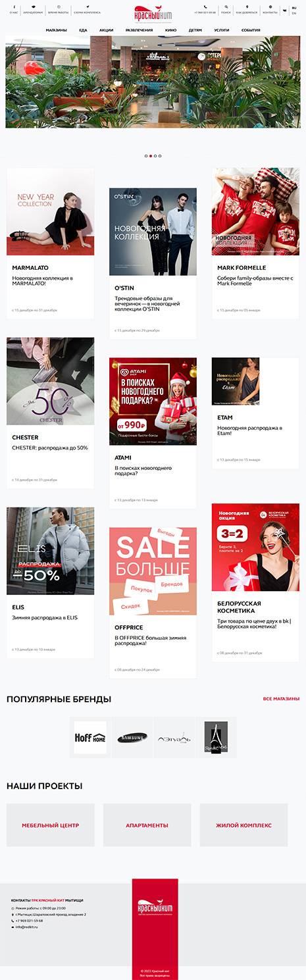306x980 pixels.
Task: Open the Мебельный центр project button
Action: [51, 825]
